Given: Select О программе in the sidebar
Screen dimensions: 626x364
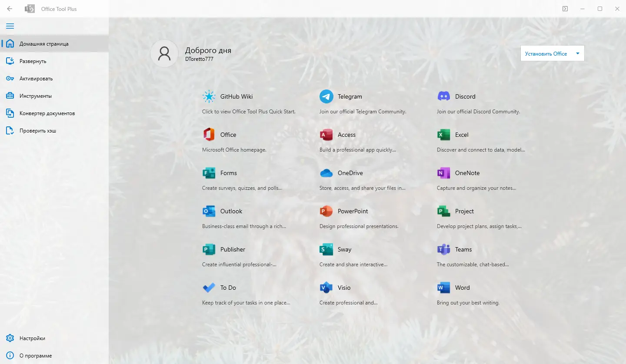Looking at the screenshot, I should click(x=54, y=356).
